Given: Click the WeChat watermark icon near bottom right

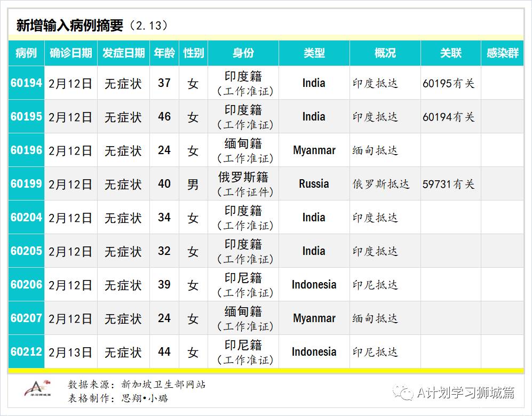Looking at the screenshot, I should [404, 393].
